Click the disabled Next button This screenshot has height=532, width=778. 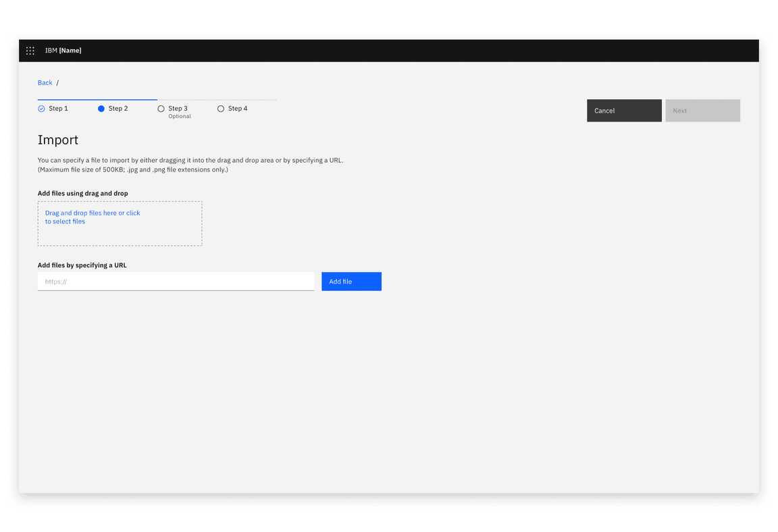[702, 110]
